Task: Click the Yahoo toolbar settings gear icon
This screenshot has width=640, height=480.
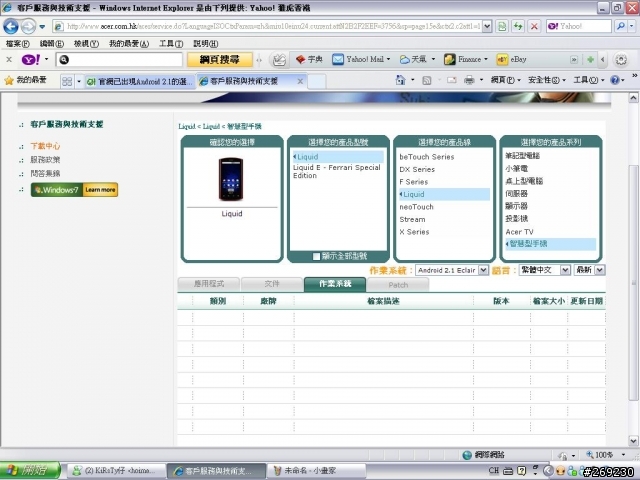Action: [x=621, y=60]
